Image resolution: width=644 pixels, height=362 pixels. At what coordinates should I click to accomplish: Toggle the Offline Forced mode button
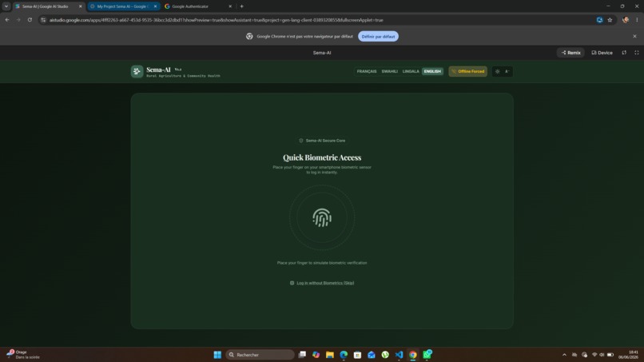click(467, 71)
